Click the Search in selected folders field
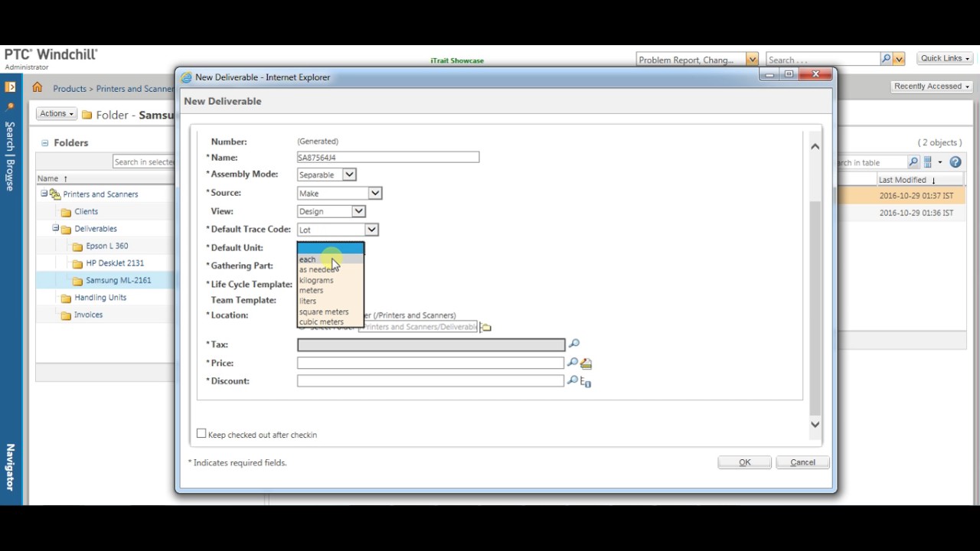This screenshot has height=551, width=980. pos(144,161)
